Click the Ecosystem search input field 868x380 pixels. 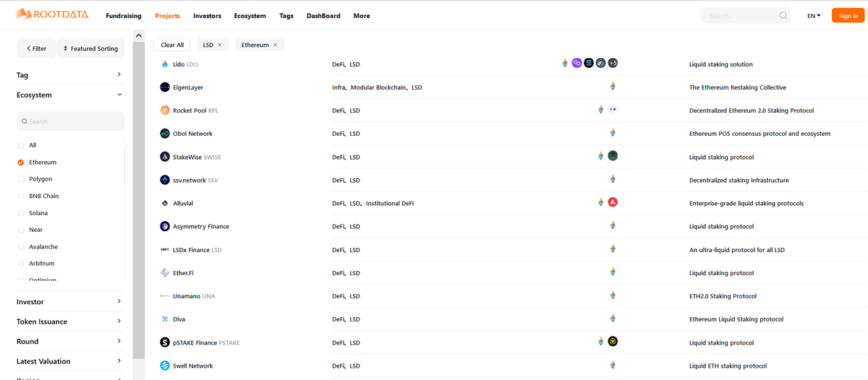[71, 121]
